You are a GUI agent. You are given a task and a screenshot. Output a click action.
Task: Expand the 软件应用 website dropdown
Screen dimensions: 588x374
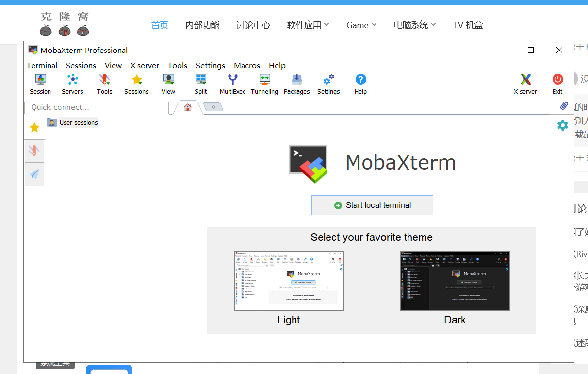coord(308,25)
